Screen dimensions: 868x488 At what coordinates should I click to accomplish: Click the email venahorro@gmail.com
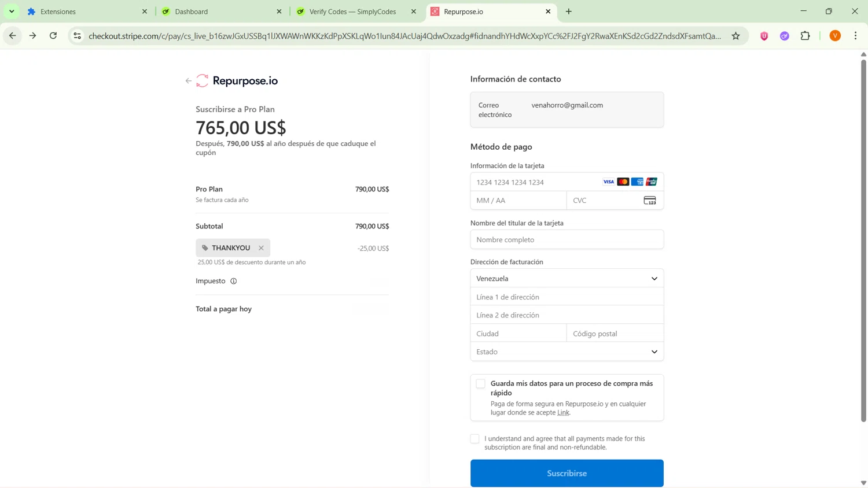(x=567, y=105)
